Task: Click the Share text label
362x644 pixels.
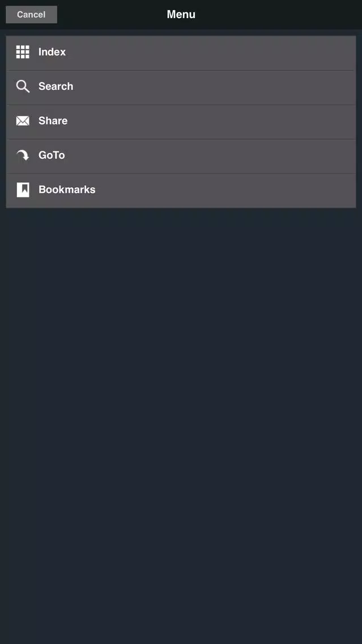Action: click(x=53, y=121)
